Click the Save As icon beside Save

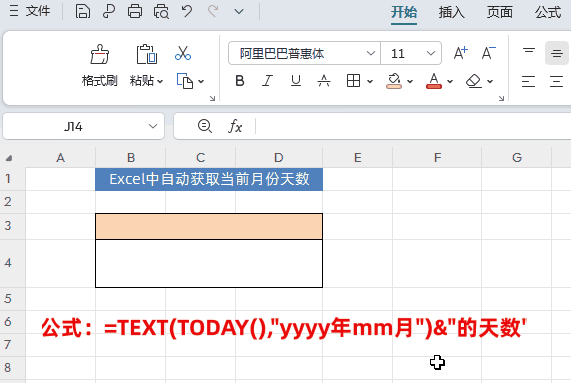point(109,11)
